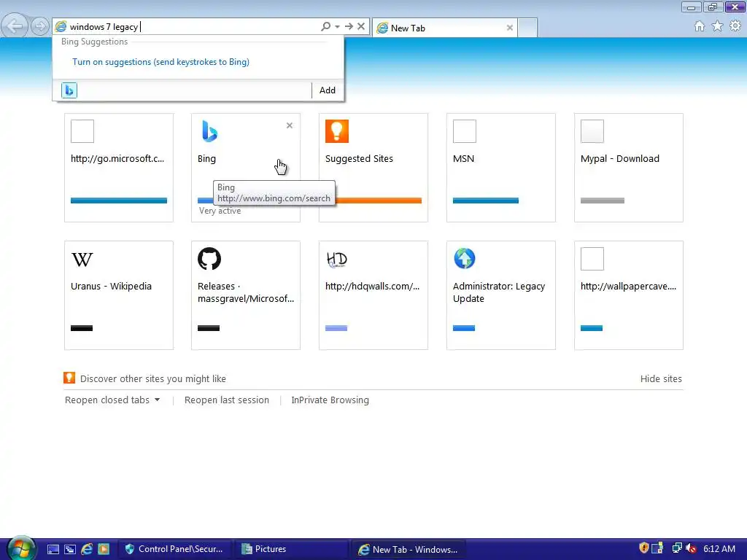Open Favorites star icon
The image size is (747, 560).
click(718, 26)
